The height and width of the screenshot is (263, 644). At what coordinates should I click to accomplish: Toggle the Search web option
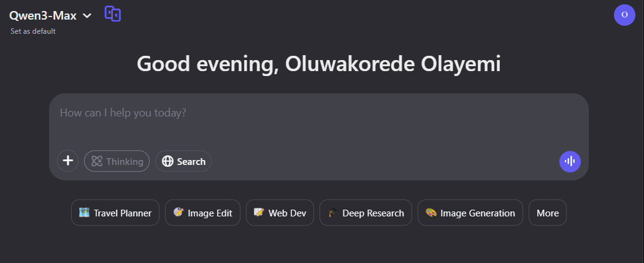click(183, 161)
